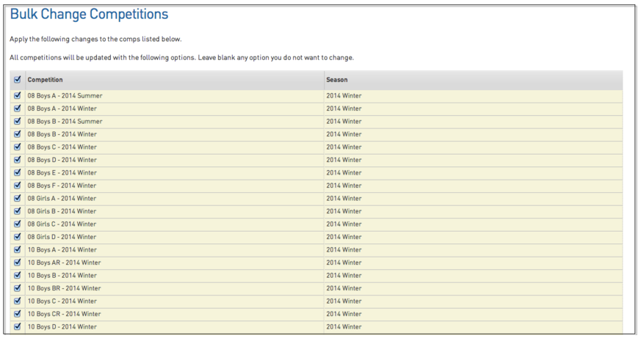Select the text 08 Boys B - 2014 Summer

(x=65, y=121)
